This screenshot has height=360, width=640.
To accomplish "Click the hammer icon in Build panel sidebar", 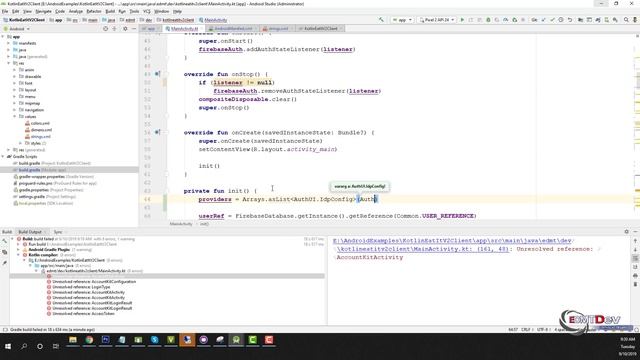I will [x=4, y=241].
